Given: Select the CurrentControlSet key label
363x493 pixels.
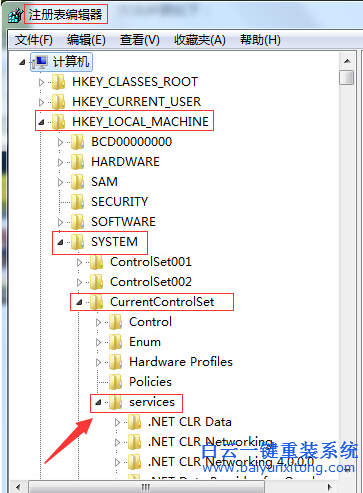Looking at the screenshot, I should coord(162,302).
